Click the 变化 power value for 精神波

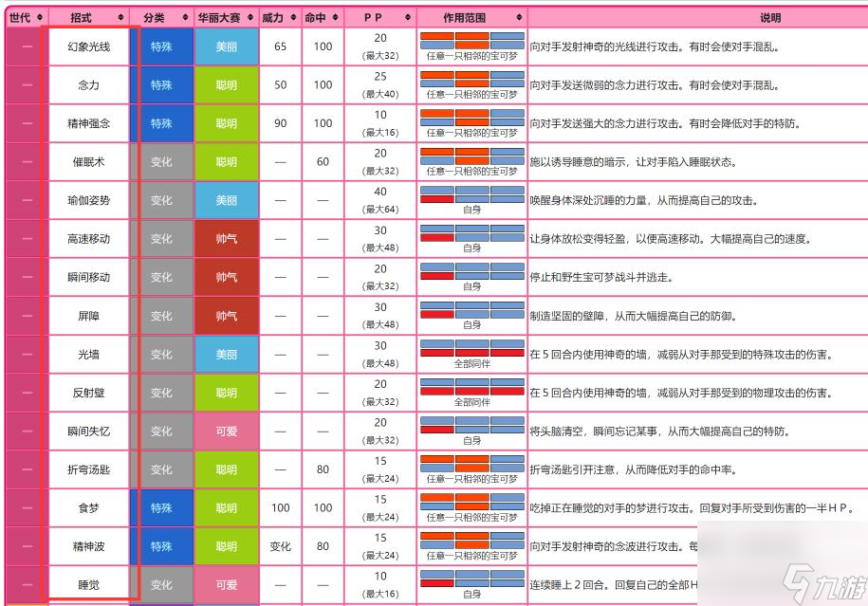click(x=281, y=547)
